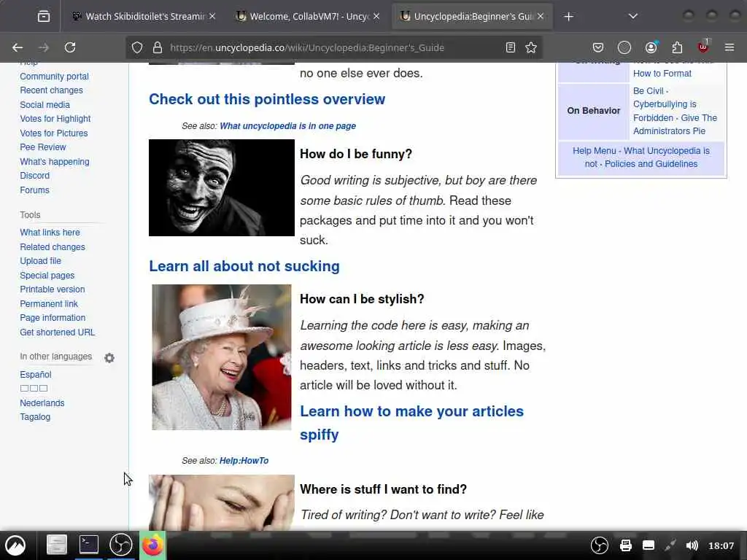Open Votes for Pictures link
The width and height of the screenshot is (747, 560).
[x=54, y=133]
